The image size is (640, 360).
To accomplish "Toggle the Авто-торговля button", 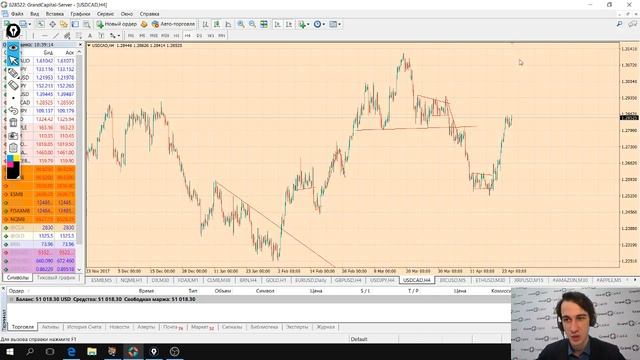I will coord(173,24).
